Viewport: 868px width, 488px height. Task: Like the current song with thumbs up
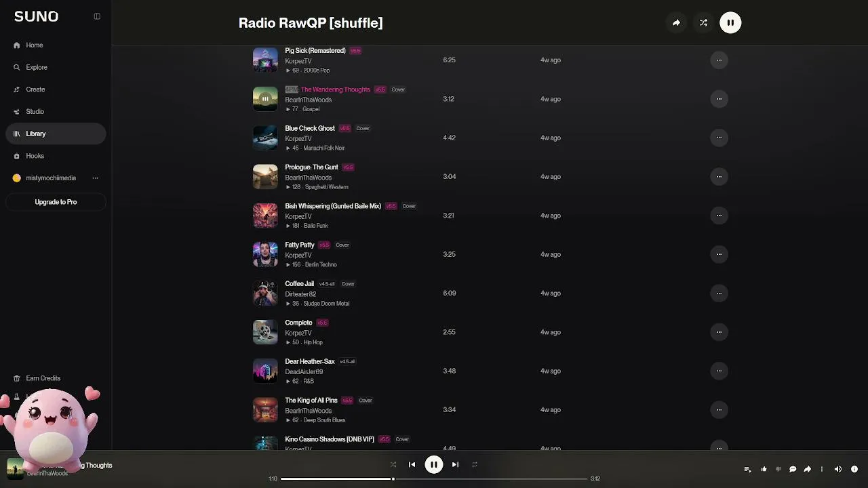(764, 469)
